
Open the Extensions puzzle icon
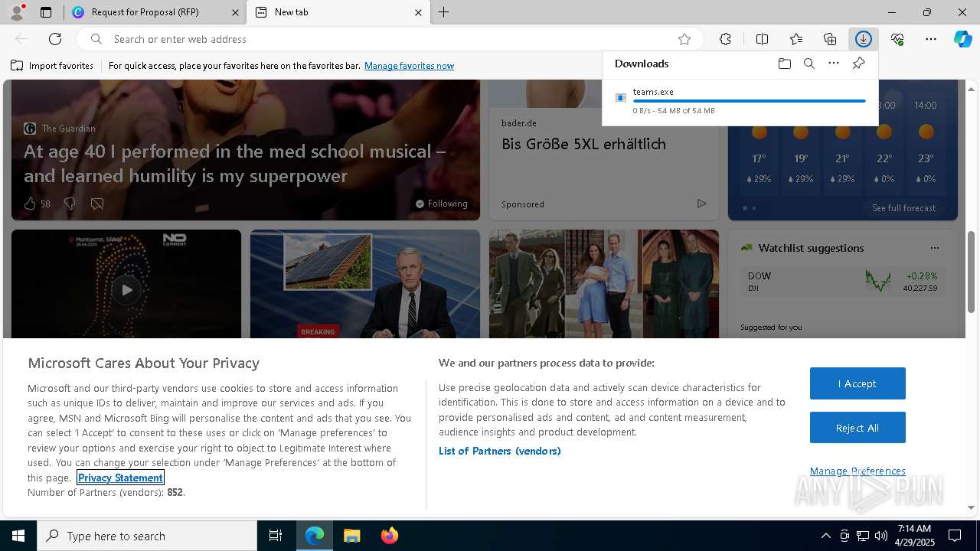point(725,39)
